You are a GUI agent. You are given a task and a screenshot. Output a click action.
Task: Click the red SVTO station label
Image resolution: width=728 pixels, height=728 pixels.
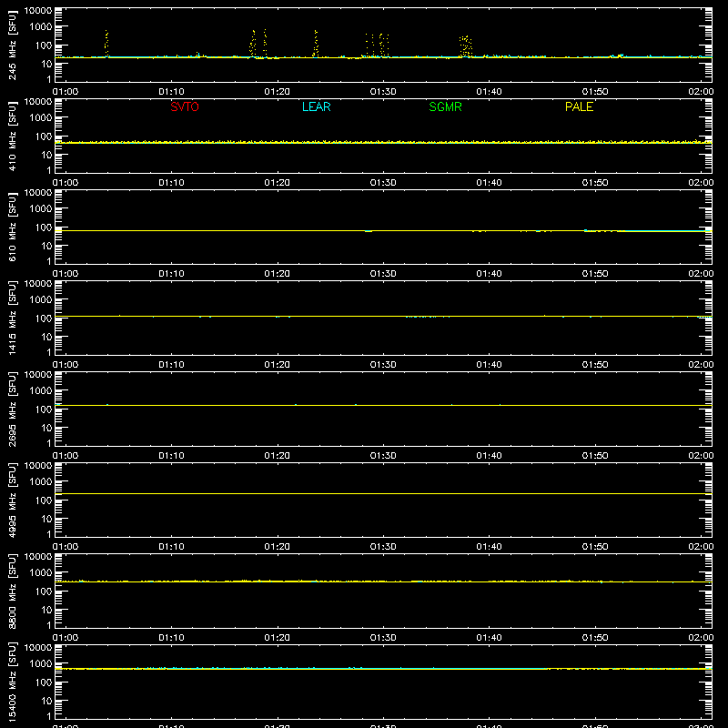pos(185,106)
